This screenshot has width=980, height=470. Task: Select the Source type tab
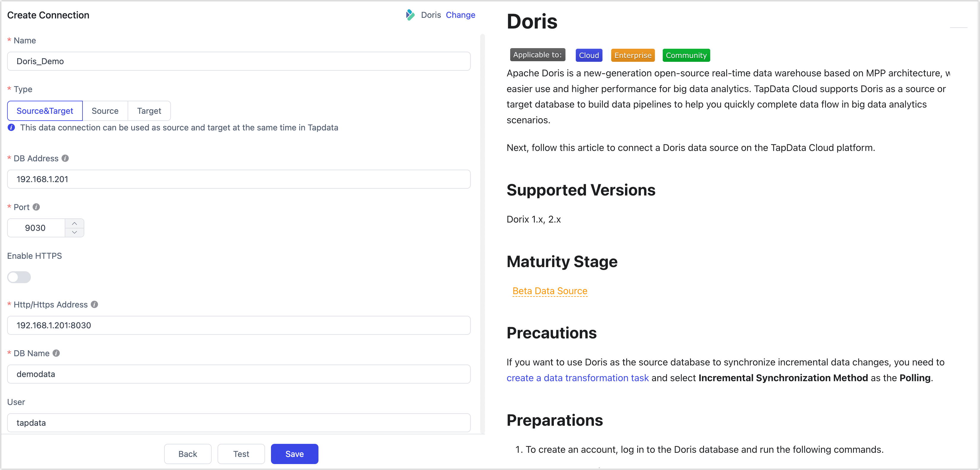click(x=105, y=111)
